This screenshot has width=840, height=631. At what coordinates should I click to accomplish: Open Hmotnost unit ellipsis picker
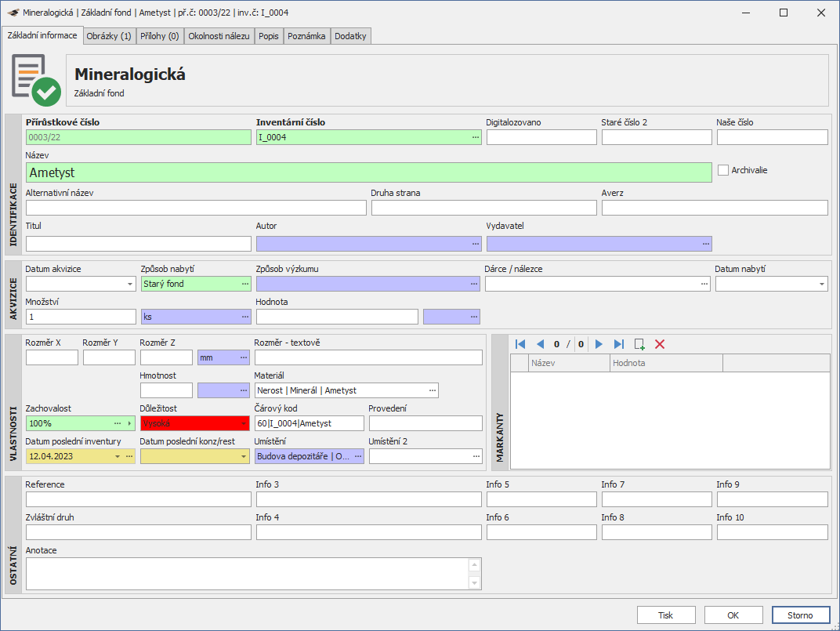pos(244,390)
